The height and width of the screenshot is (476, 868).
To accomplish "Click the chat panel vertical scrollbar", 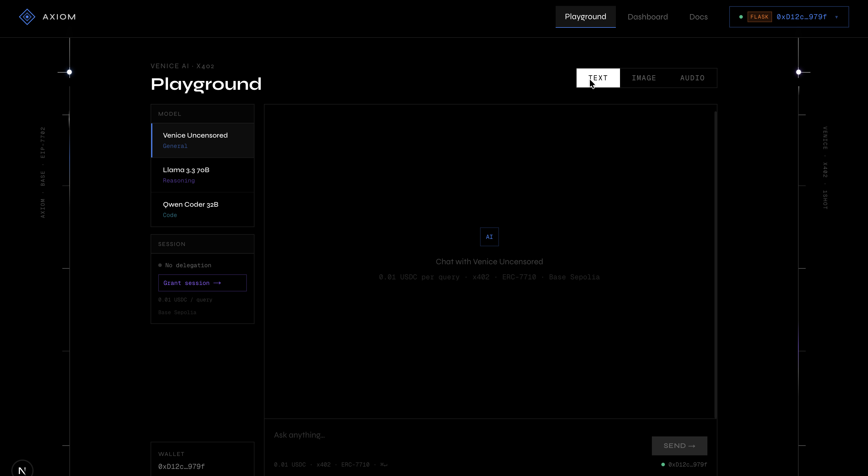I will tap(715, 265).
